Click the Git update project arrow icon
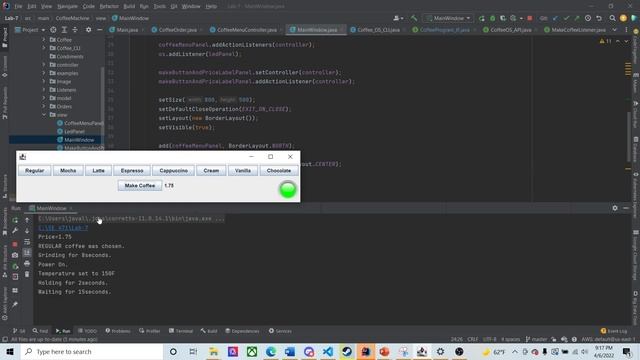Viewport: 640px width, 360px height. [x=555, y=18]
